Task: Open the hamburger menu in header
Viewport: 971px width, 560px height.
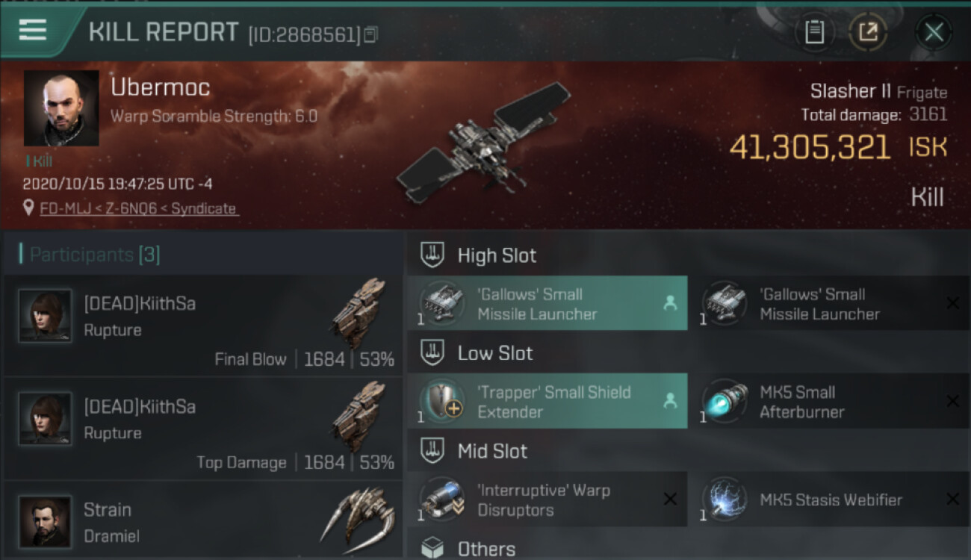Action: click(33, 30)
